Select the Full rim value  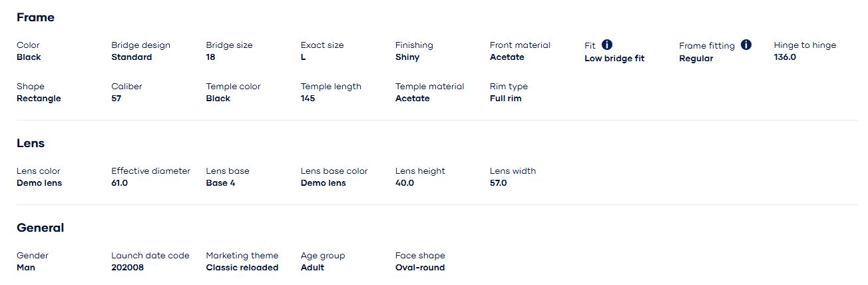pos(505,99)
